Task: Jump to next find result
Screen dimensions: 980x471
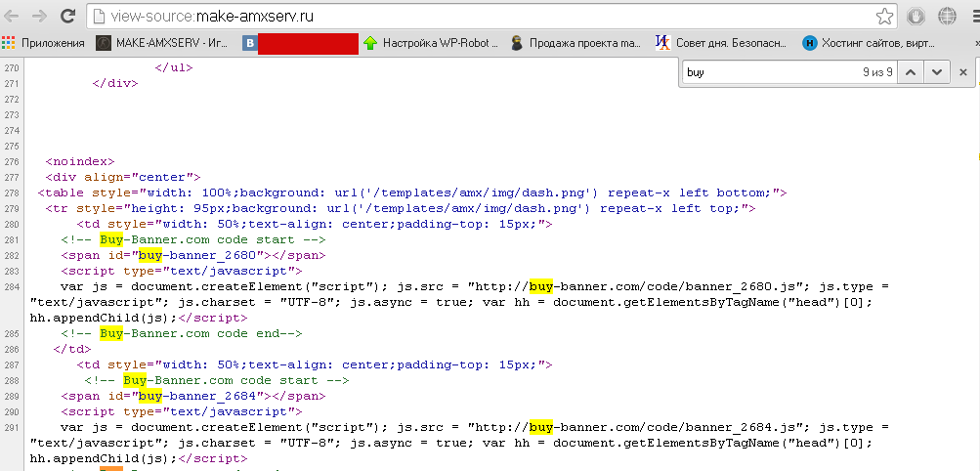Action: pos(936,72)
